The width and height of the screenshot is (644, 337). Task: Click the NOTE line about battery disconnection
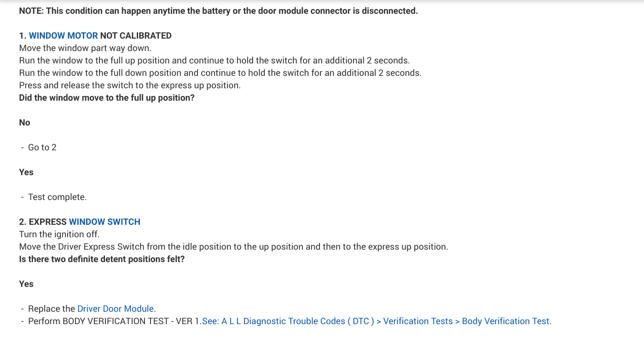point(218,11)
